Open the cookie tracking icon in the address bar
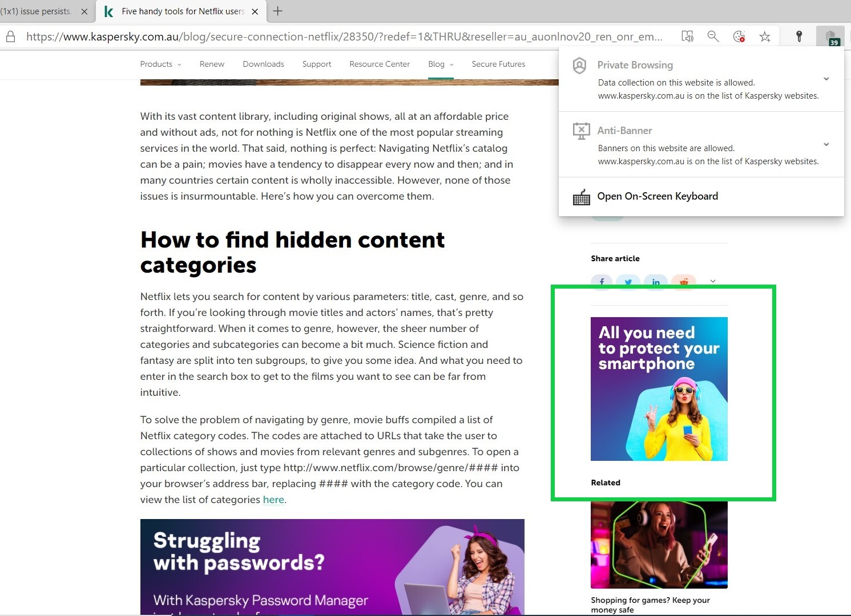Image resolution: width=851 pixels, height=616 pixels. point(739,37)
